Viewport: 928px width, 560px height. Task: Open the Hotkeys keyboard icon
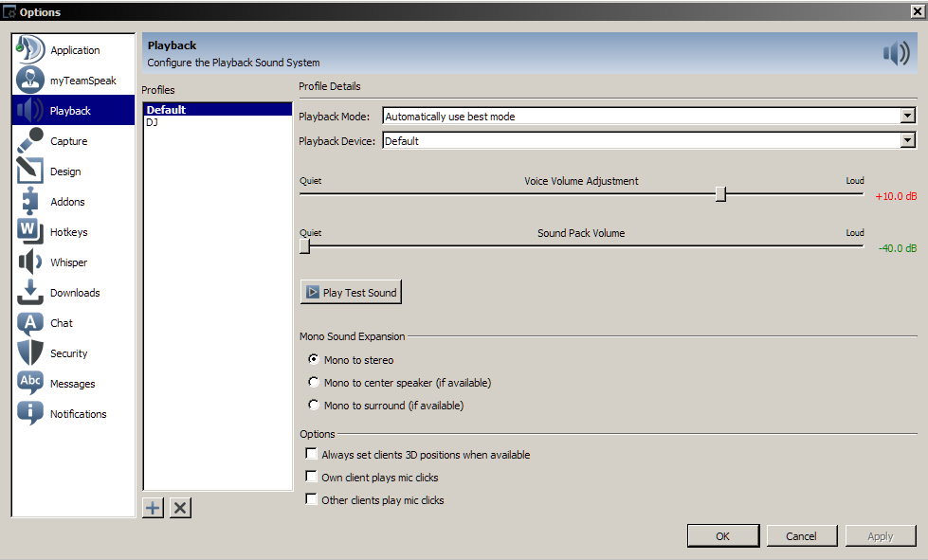pos(29,231)
